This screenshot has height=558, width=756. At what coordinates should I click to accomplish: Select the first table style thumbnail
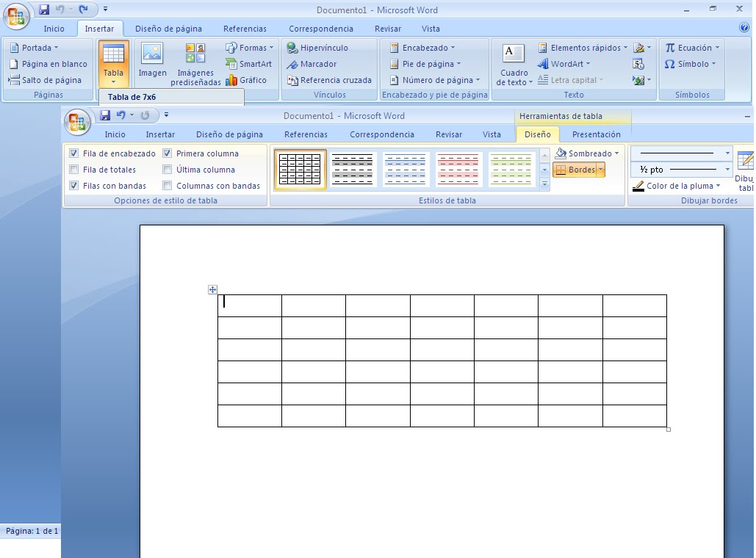[300, 169]
